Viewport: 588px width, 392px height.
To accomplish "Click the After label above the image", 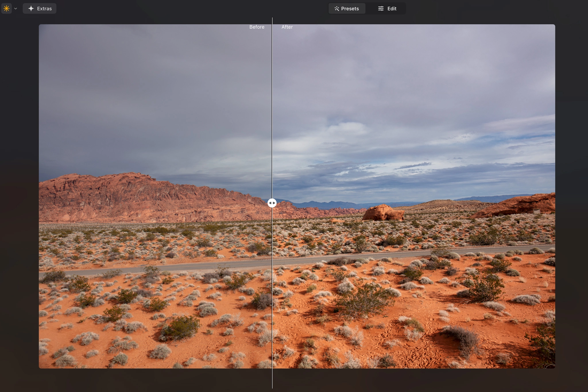I will tap(287, 27).
